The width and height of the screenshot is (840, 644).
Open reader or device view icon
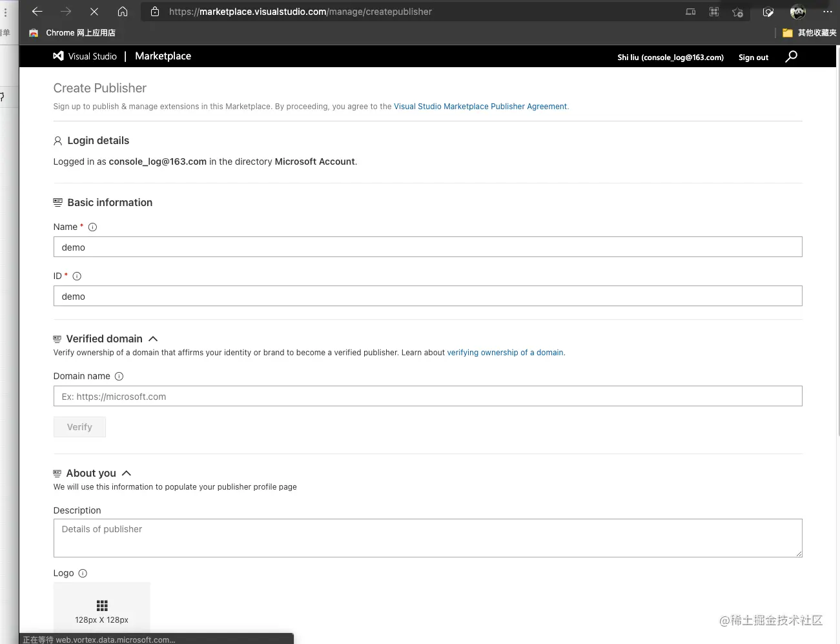click(690, 12)
